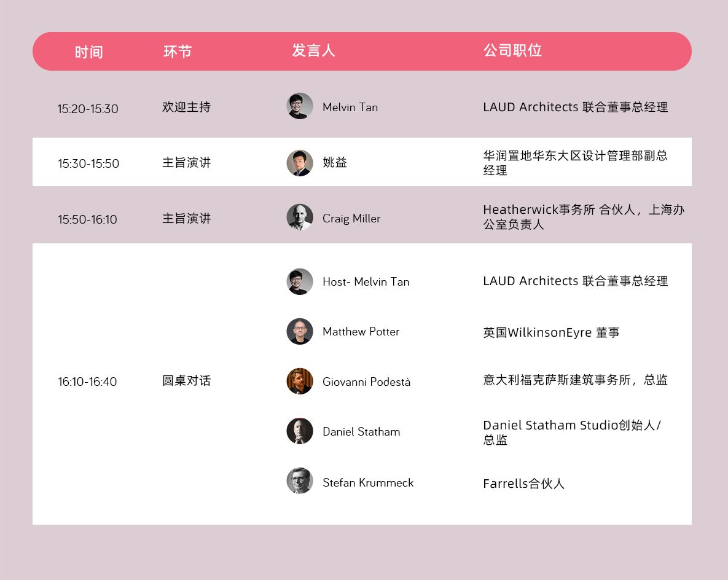Click the Farrells合伙人 position text
Screen dimensions: 728x580
(x=523, y=484)
